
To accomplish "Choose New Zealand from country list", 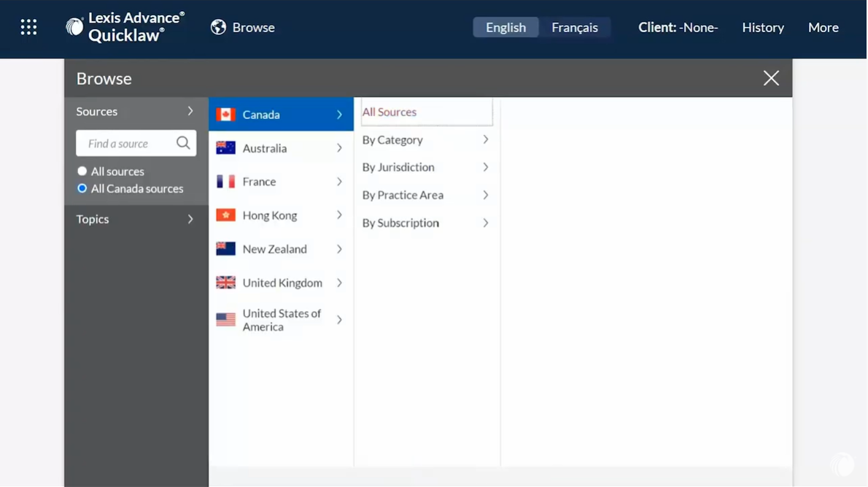I will [275, 249].
